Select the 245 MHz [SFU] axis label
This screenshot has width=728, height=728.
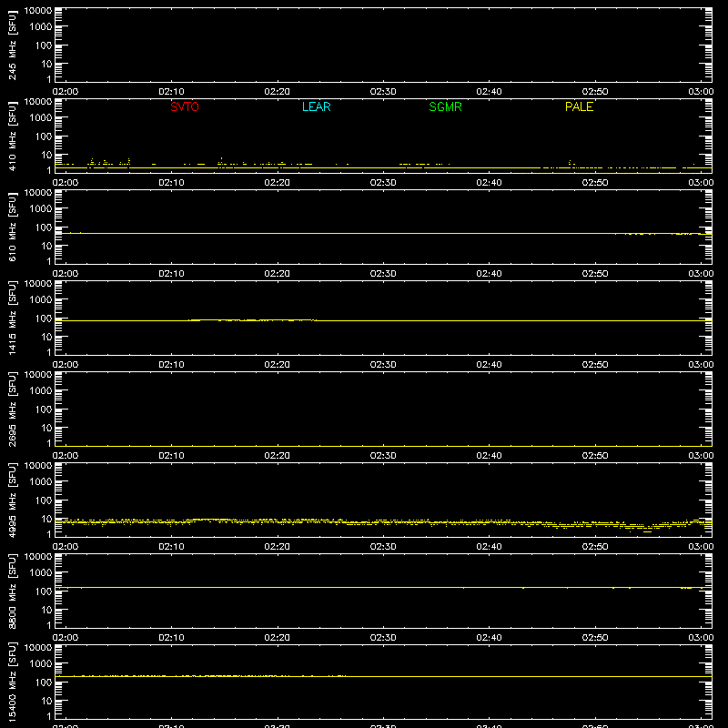tap(12, 45)
